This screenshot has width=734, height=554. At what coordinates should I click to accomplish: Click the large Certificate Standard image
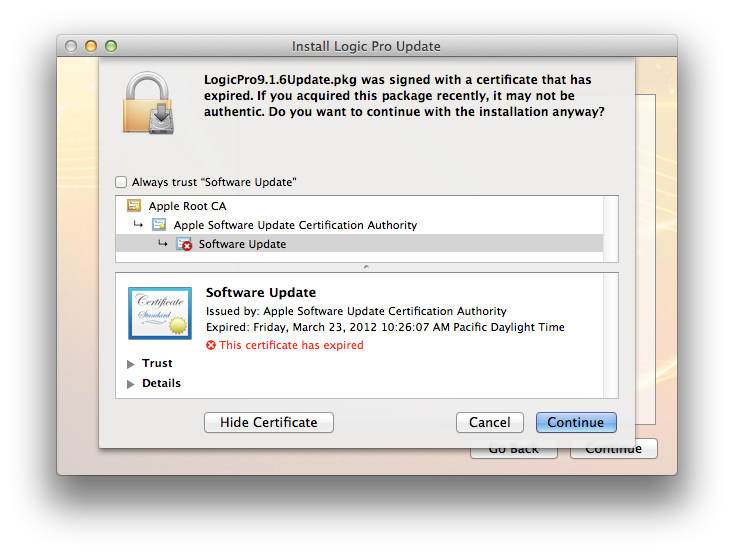pos(160,313)
